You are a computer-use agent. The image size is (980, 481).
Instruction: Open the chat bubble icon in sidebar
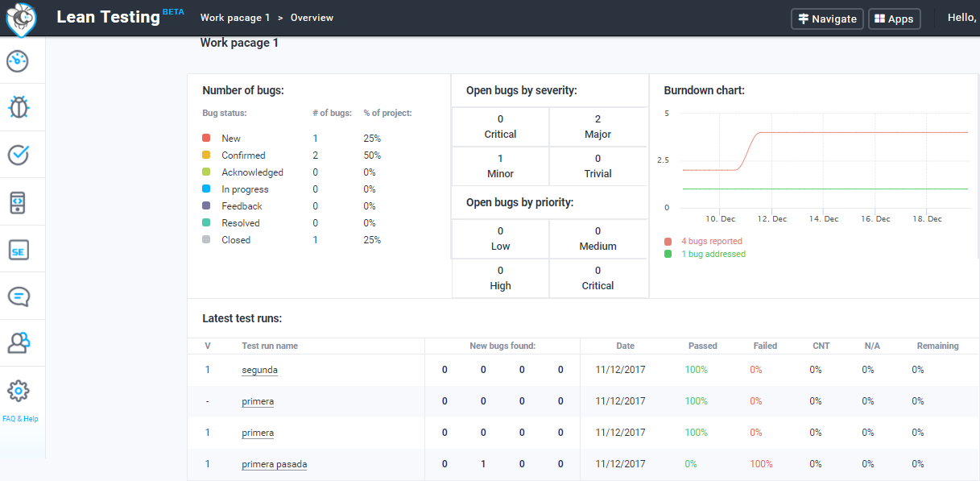(19, 296)
